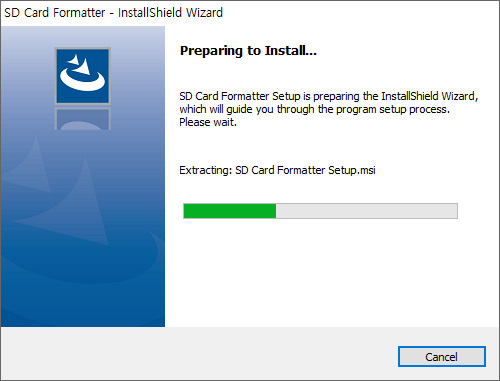The height and width of the screenshot is (381, 500).
Task: Click the white arrow shapes in the logo
Action: pos(80,65)
